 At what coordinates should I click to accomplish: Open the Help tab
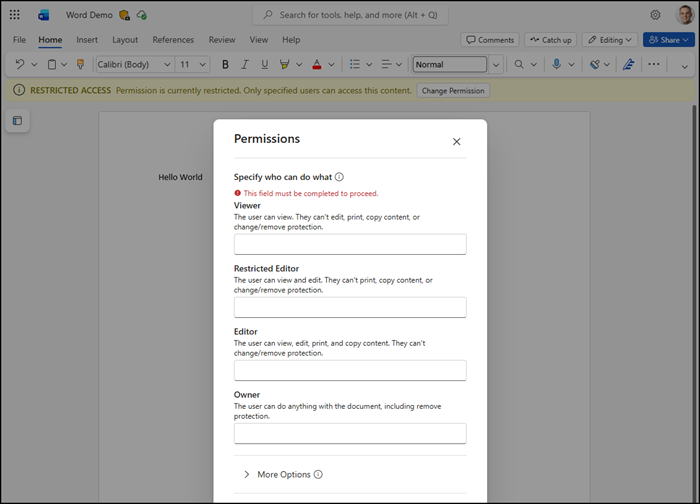point(291,40)
